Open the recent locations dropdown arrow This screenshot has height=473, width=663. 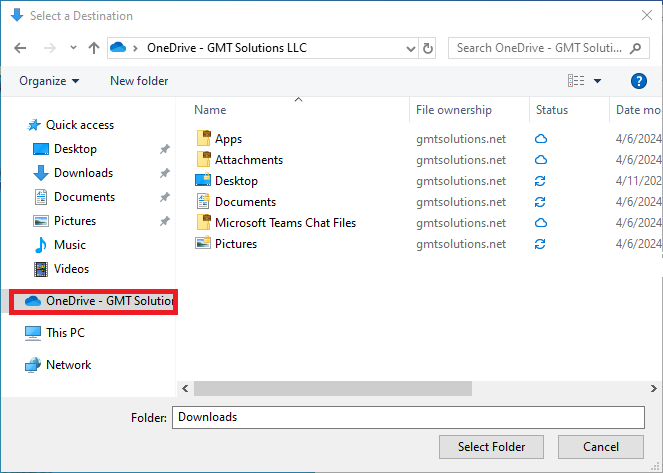pyautogui.click(x=73, y=47)
